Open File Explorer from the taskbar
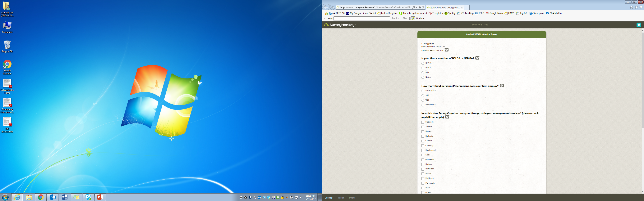The height and width of the screenshot is (201, 644). (29, 197)
